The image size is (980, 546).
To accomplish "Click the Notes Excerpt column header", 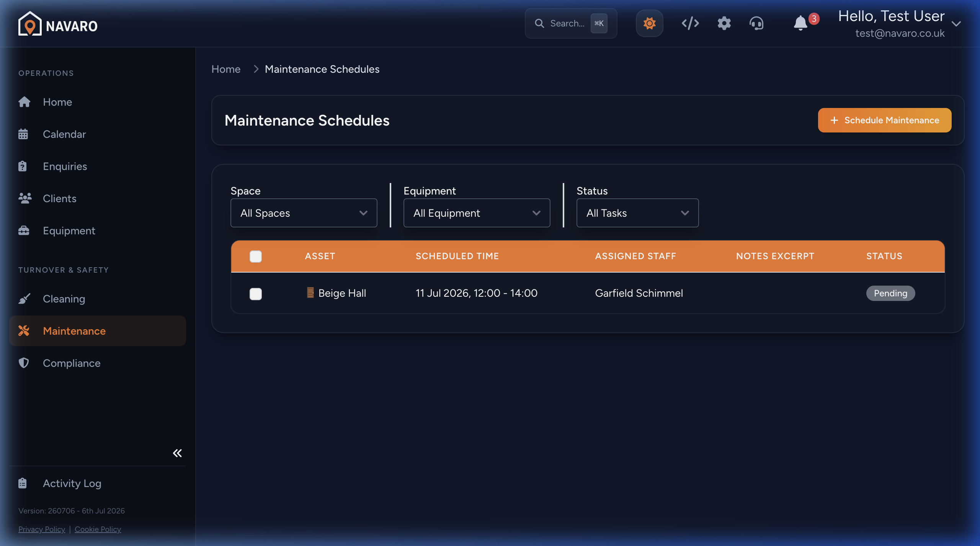I will [775, 256].
